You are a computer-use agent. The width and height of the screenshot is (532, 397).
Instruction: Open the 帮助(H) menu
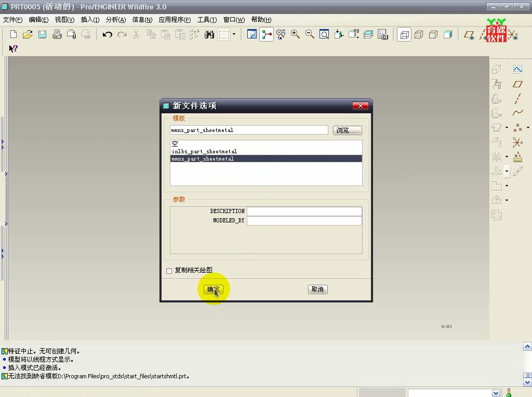point(261,20)
